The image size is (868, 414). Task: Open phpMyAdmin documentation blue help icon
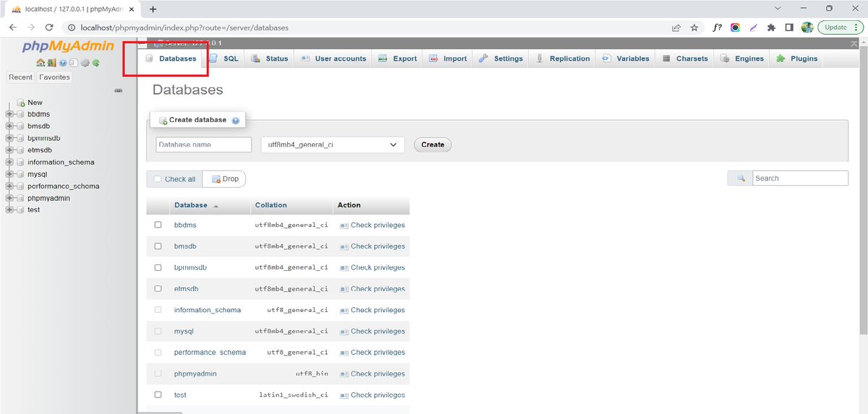click(63, 63)
